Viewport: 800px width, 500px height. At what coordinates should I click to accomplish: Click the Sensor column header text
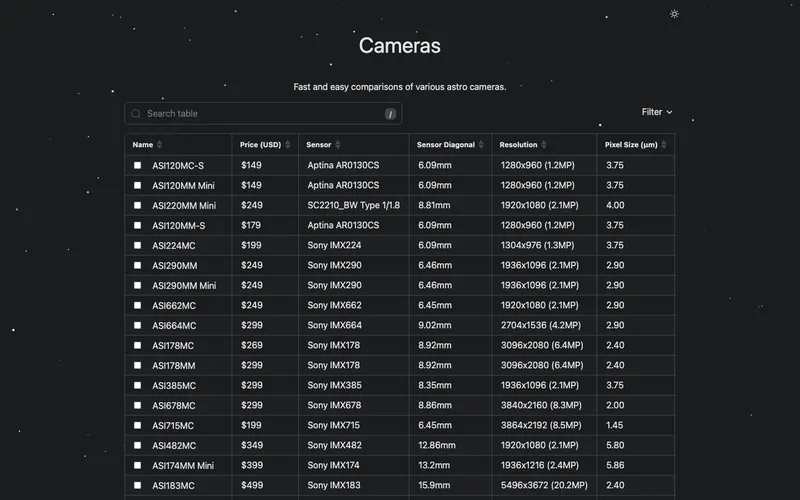click(318, 144)
